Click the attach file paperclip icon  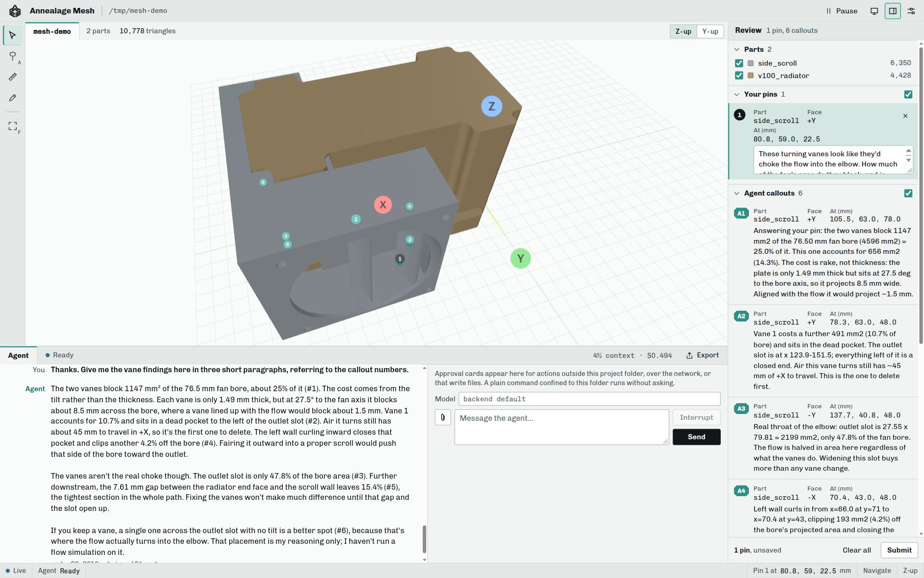(x=443, y=417)
